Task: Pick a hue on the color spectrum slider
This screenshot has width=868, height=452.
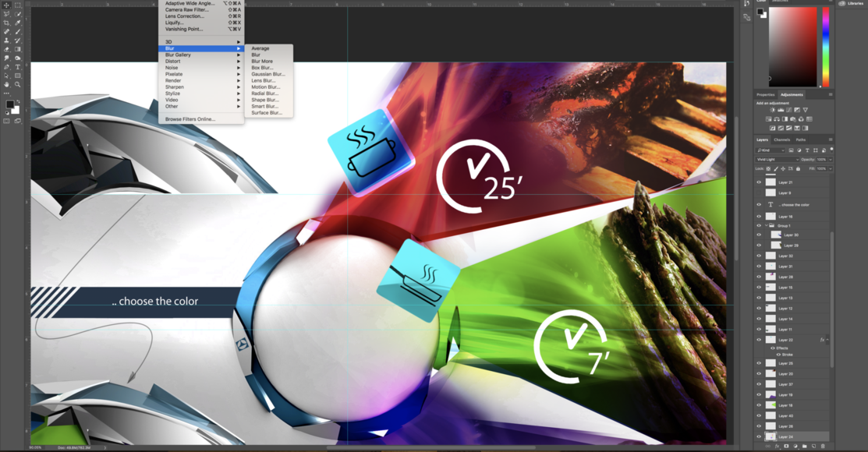Action: 825,47
